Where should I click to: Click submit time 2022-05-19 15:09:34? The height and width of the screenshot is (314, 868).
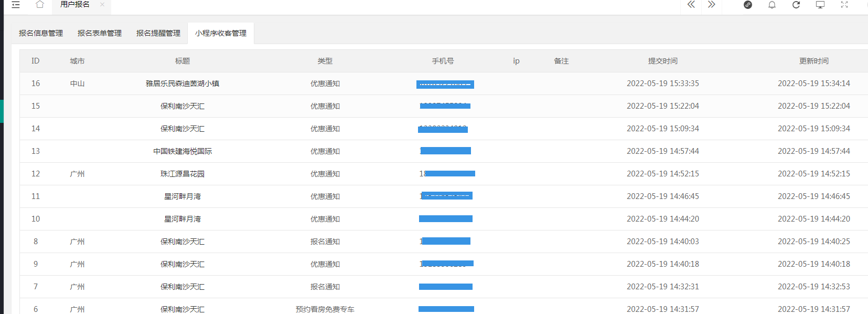[x=663, y=129]
